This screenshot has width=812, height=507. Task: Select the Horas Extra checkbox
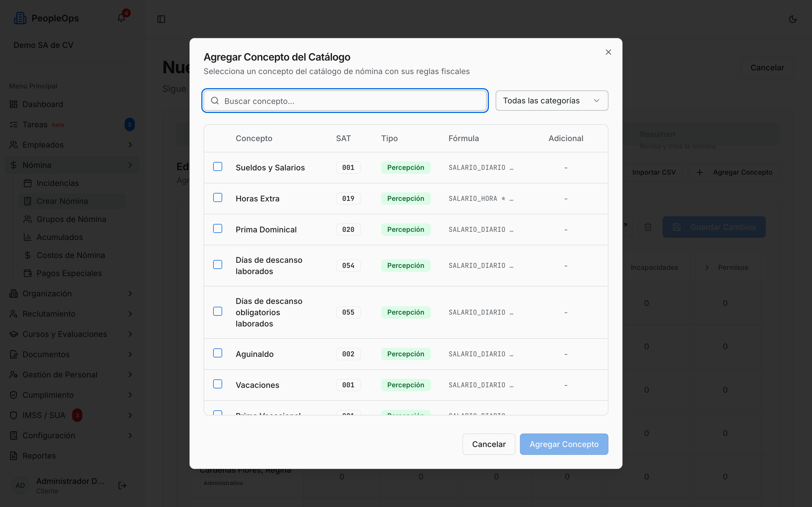[218, 197]
